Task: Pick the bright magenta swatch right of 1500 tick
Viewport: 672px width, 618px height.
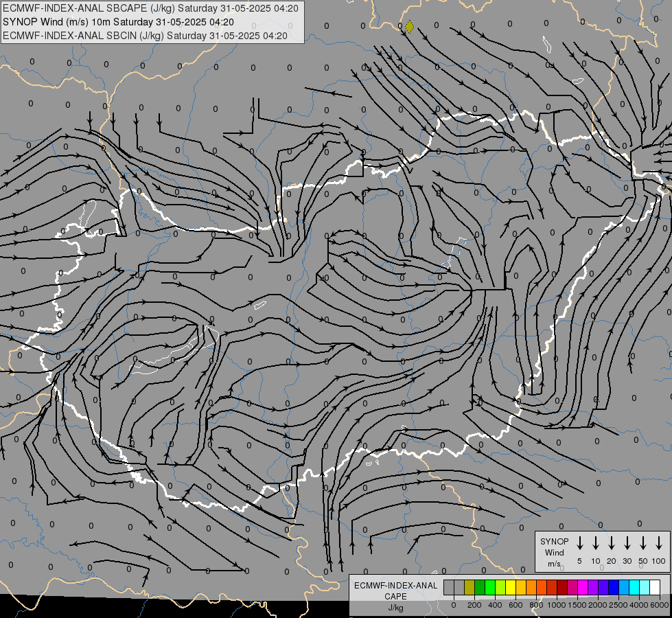Action: coord(583,587)
